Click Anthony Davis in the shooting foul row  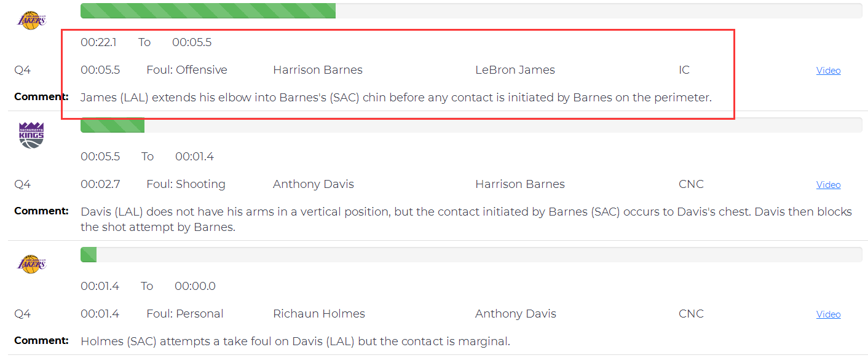tap(314, 184)
